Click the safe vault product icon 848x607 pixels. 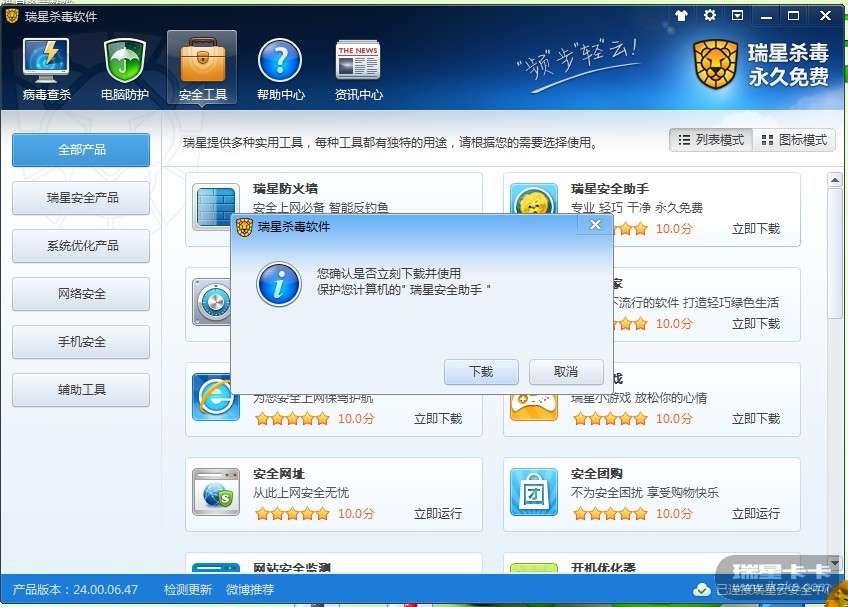pyautogui.click(x=212, y=302)
